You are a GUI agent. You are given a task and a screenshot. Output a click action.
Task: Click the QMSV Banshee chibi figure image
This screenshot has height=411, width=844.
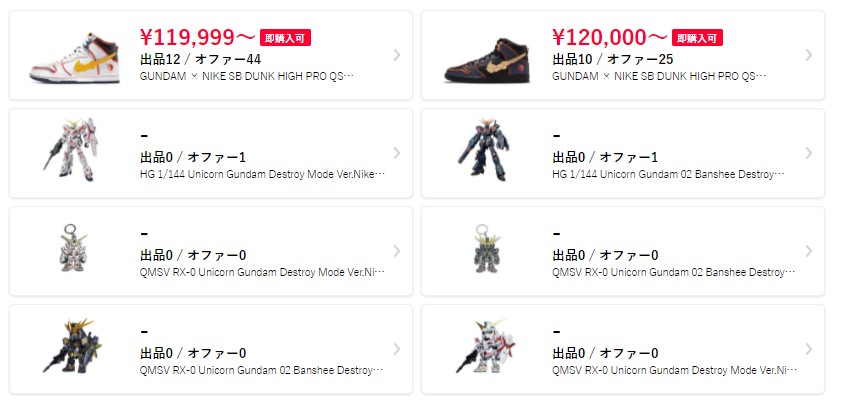click(69, 348)
